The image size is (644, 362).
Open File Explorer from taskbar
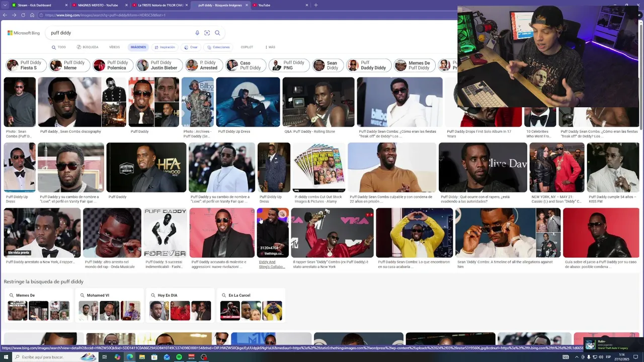[x=142, y=357]
